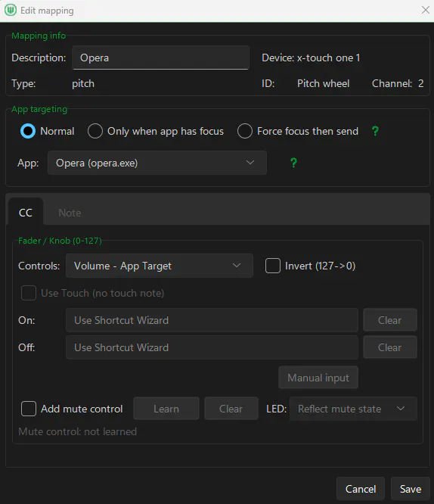Click the Fader / Knob (0-127) heading
The height and width of the screenshot is (504, 434).
pyautogui.click(x=60, y=241)
